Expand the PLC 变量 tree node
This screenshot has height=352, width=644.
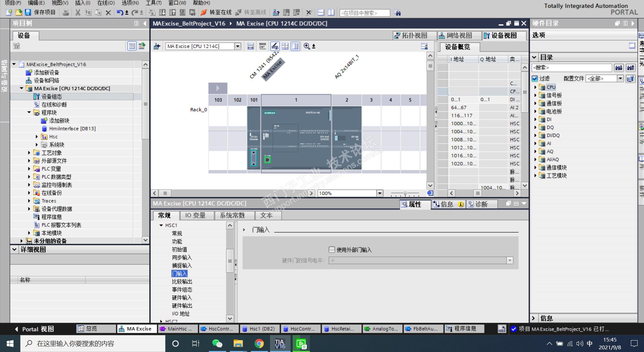(29, 169)
